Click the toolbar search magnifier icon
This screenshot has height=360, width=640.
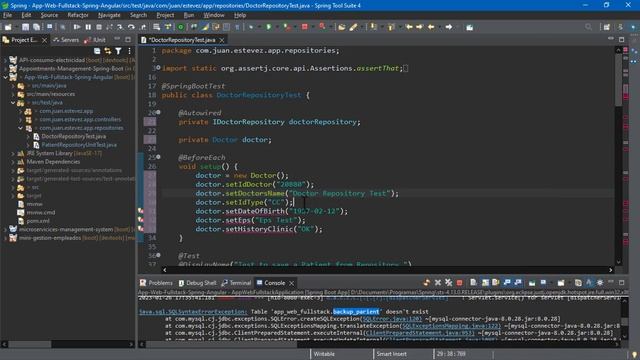(x=588, y=27)
